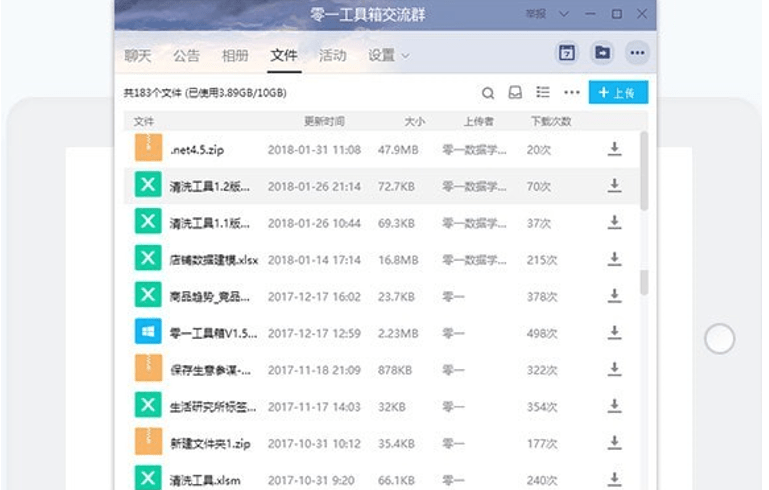Screen dimensions: 769x490
Task: Switch to the 公告 tab
Action: click(x=186, y=55)
